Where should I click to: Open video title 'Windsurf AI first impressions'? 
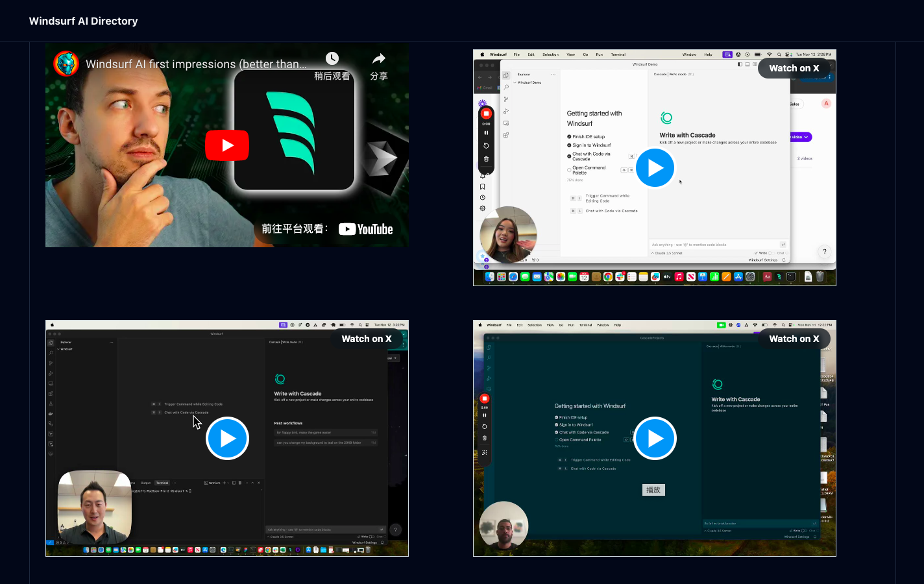[x=197, y=64]
